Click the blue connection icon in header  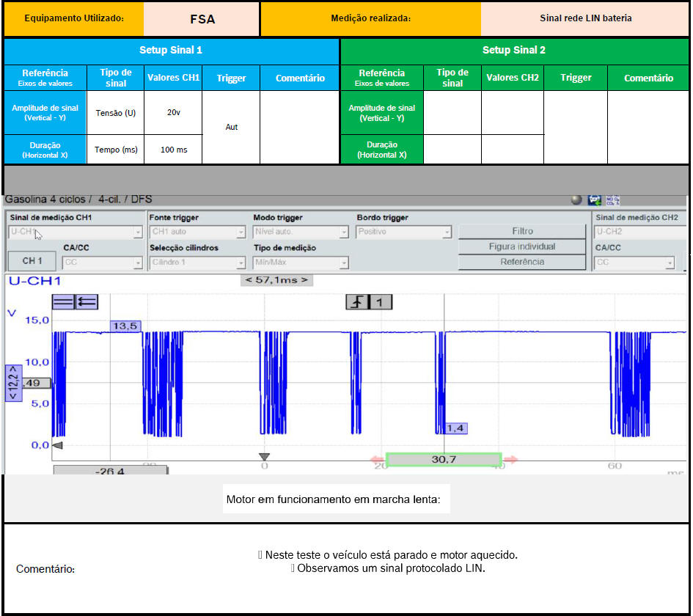[x=594, y=200]
